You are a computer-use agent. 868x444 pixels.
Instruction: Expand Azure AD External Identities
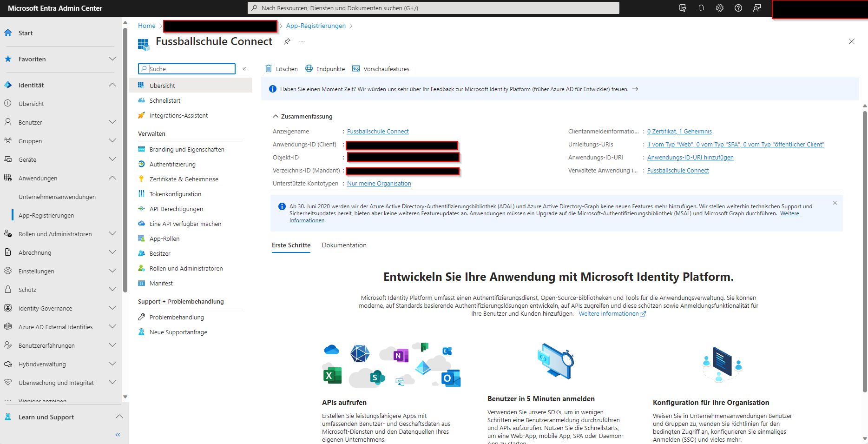click(x=112, y=327)
